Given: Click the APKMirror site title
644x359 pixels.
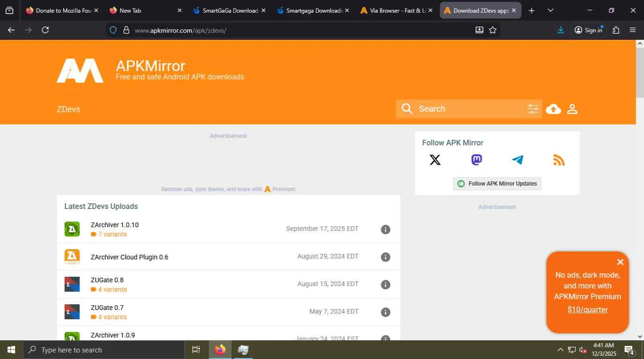Looking at the screenshot, I should [x=151, y=66].
